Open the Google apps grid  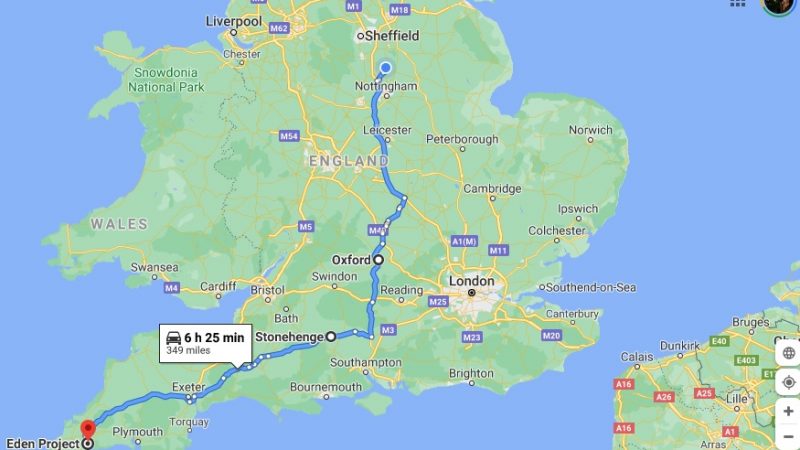tap(737, 3)
